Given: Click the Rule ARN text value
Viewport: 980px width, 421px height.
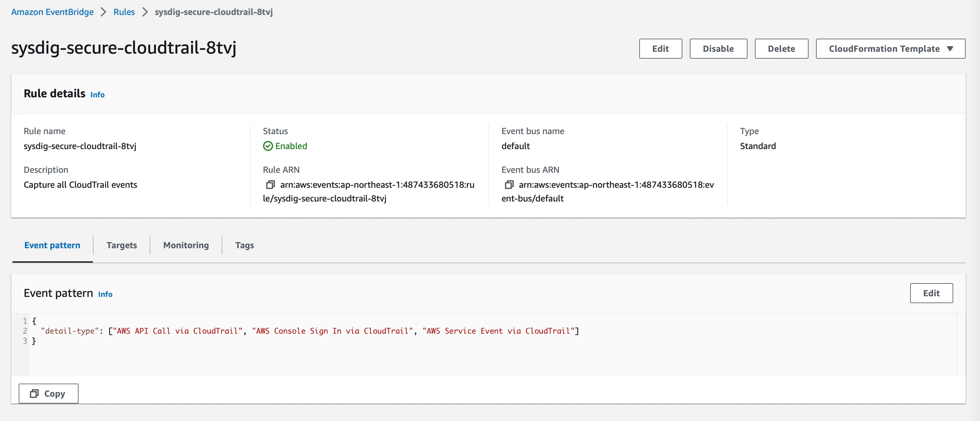Looking at the screenshot, I should click(369, 191).
